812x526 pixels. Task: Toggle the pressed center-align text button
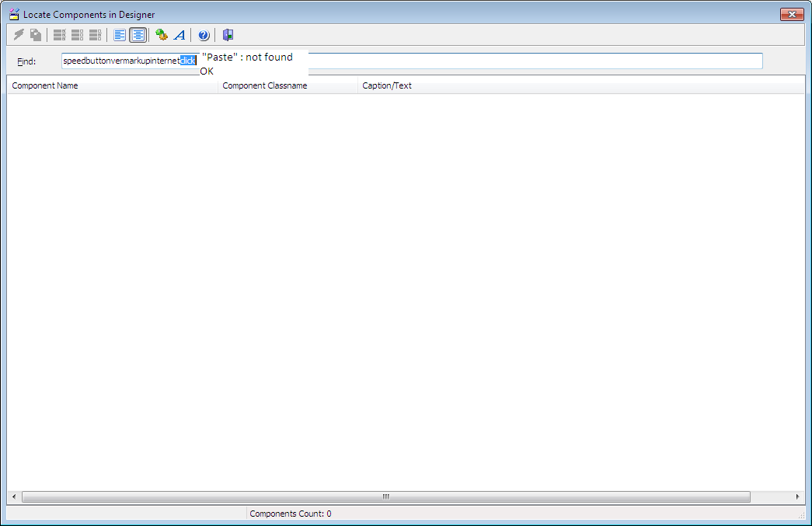(138, 35)
